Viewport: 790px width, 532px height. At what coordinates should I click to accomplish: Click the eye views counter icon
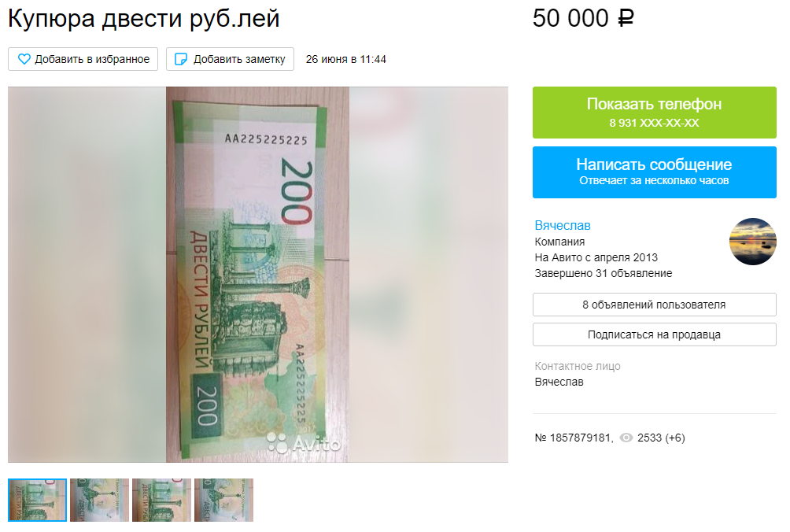pyautogui.click(x=626, y=438)
